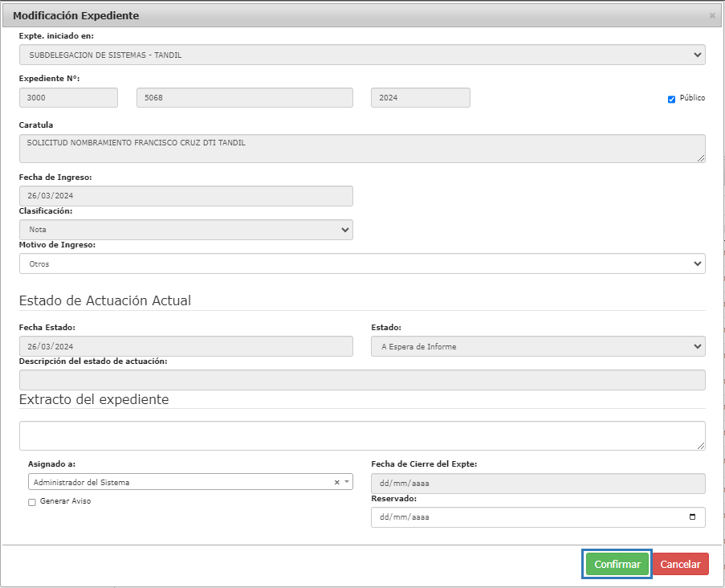Focus the Descripción del estado de actuación field
The height and width of the screenshot is (588, 725).
point(361,380)
